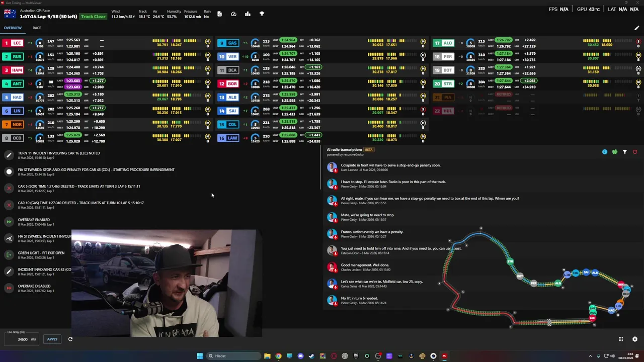
Task: Open the filter funnel in radio transcriptions
Action: click(625, 152)
